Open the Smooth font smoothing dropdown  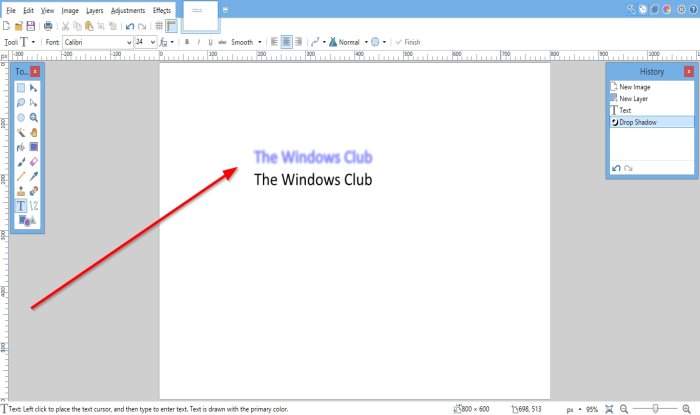(246, 42)
